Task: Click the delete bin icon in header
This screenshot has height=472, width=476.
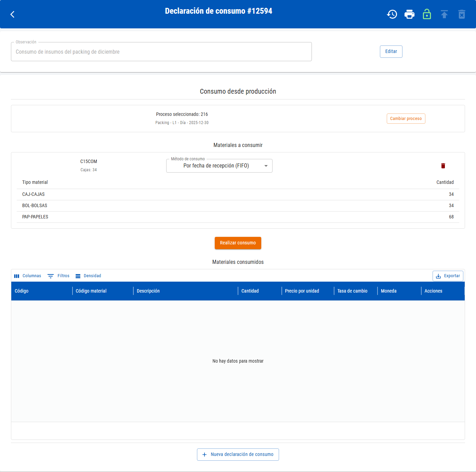Action: [x=462, y=14]
